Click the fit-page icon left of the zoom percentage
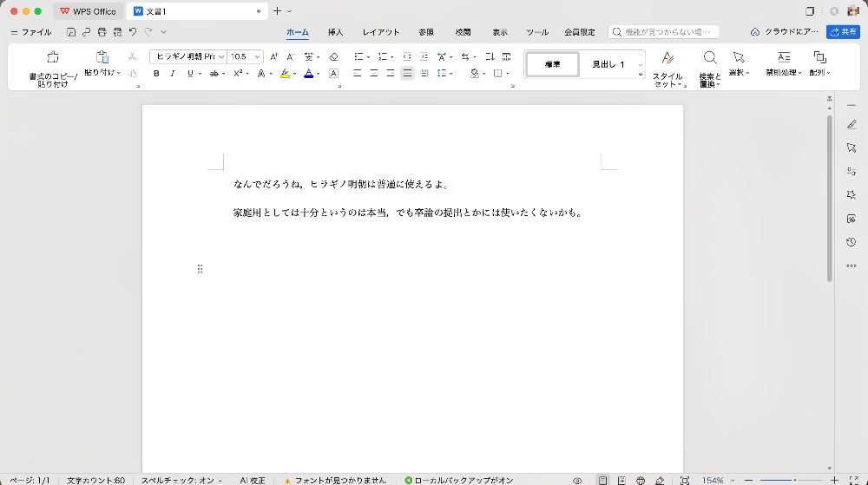This screenshot has height=485, width=868. (685, 481)
